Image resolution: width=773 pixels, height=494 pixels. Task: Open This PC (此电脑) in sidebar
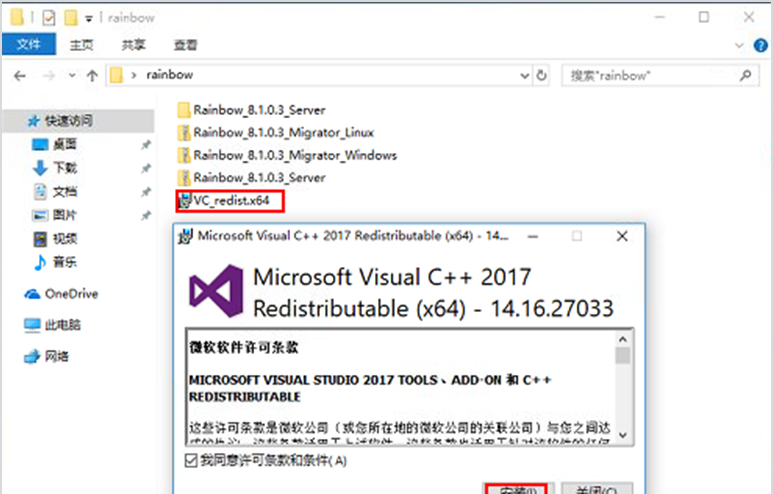click(x=63, y=325)
